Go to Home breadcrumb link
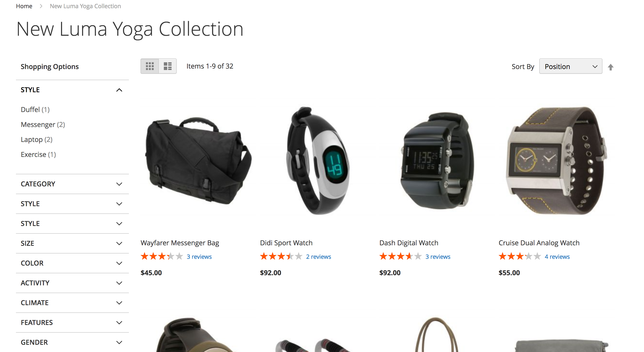The height and width of the screenshot is (352, 644). coord(24,6)
